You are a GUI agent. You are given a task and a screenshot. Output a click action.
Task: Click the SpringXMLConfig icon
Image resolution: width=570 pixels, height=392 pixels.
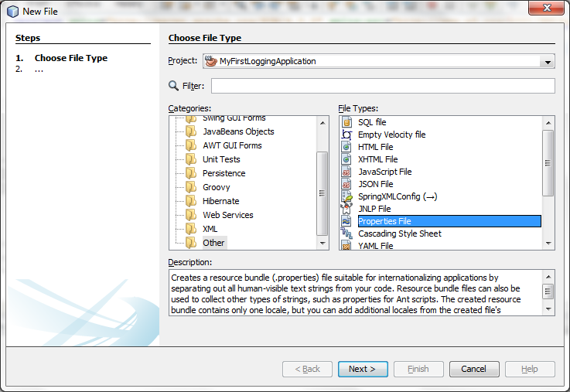(x=346, y=196)
